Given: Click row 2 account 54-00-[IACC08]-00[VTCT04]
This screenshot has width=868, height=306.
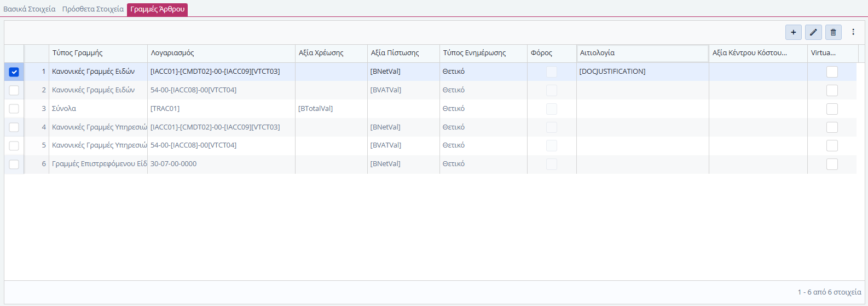Looking at the screenshot, I should pos(222,90).
